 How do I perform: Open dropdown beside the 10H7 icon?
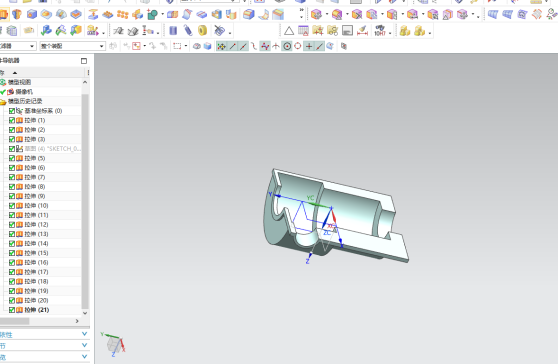click(390, 33)
